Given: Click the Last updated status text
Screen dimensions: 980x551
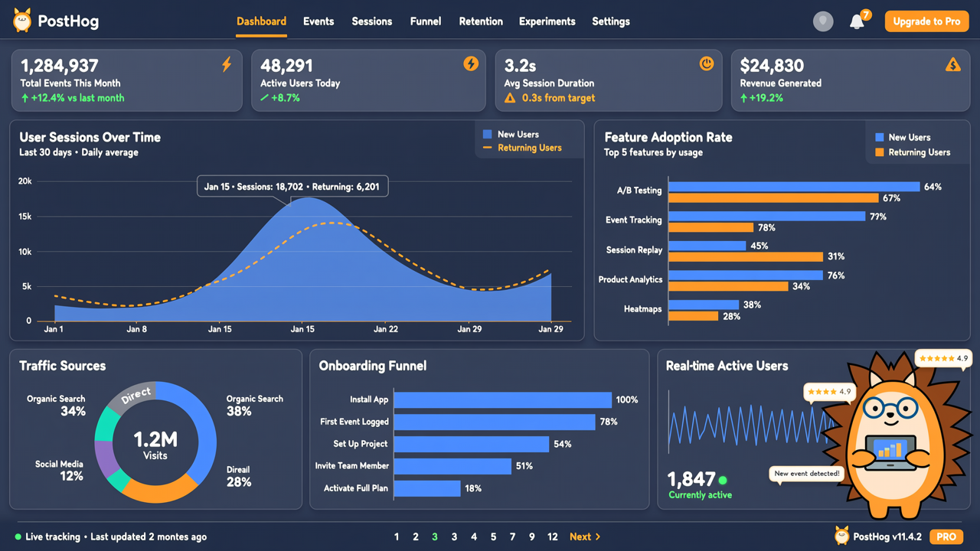Looking at the screenshot, I should point(149,536).
